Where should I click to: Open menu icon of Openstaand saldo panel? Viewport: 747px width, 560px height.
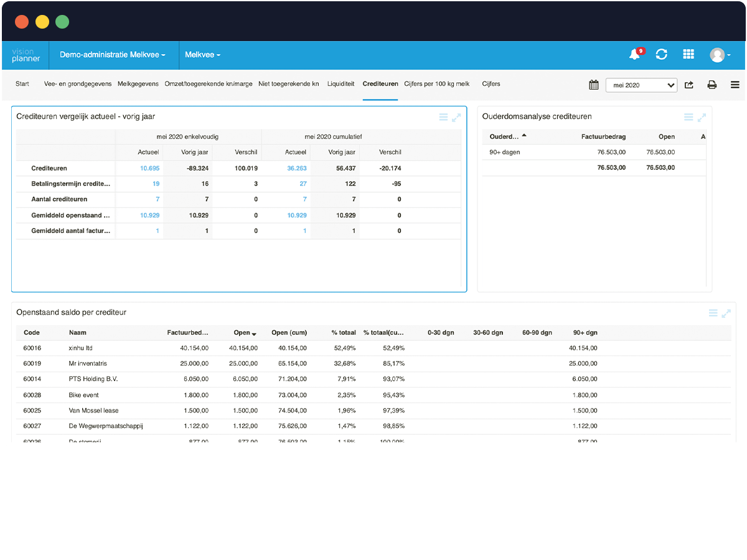coord(713,313)
